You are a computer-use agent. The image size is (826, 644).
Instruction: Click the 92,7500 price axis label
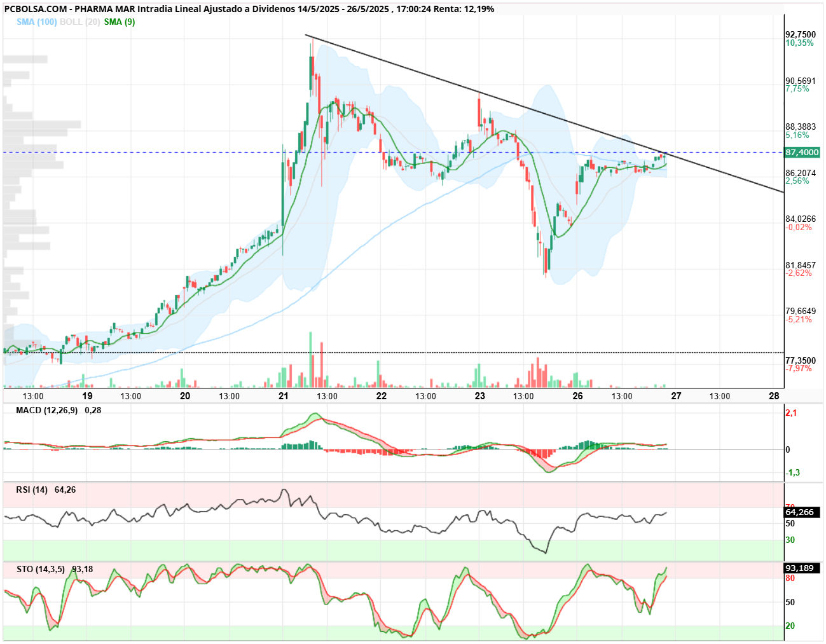pos(801,35)
